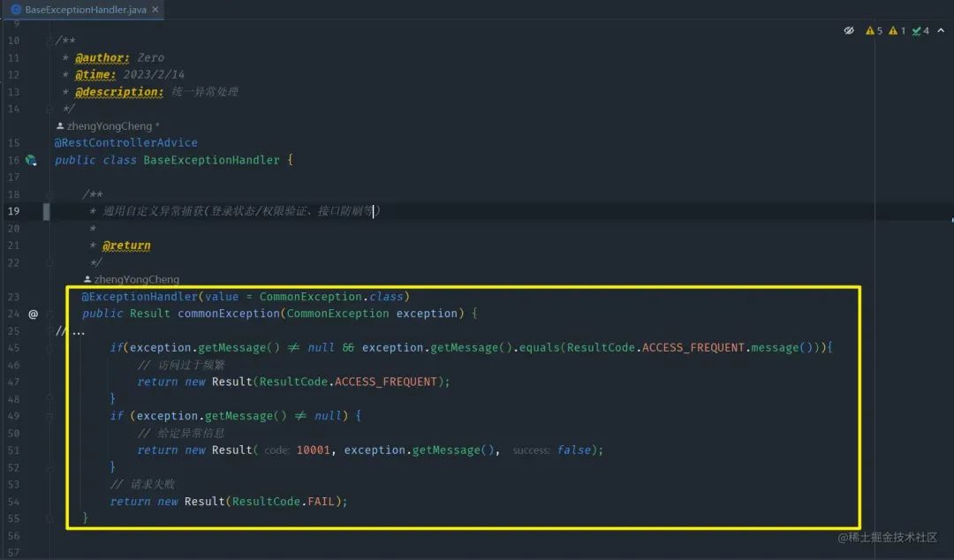Click the blue stripe mark on editor scrollbar

(951, 220)
